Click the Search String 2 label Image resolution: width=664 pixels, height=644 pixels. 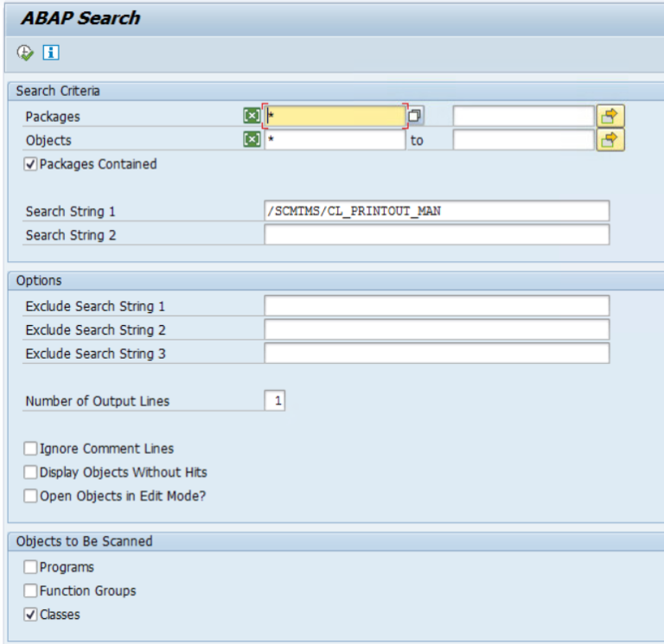point(71,235)
